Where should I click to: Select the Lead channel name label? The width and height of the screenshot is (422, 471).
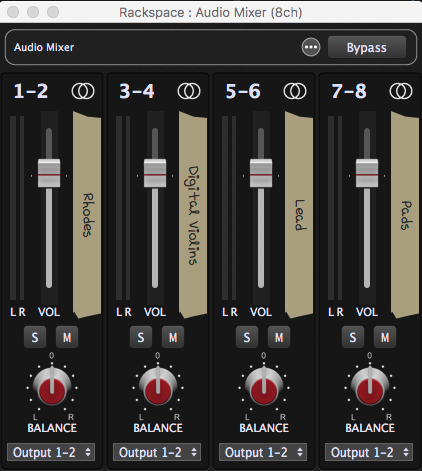(x=299, y=215)
